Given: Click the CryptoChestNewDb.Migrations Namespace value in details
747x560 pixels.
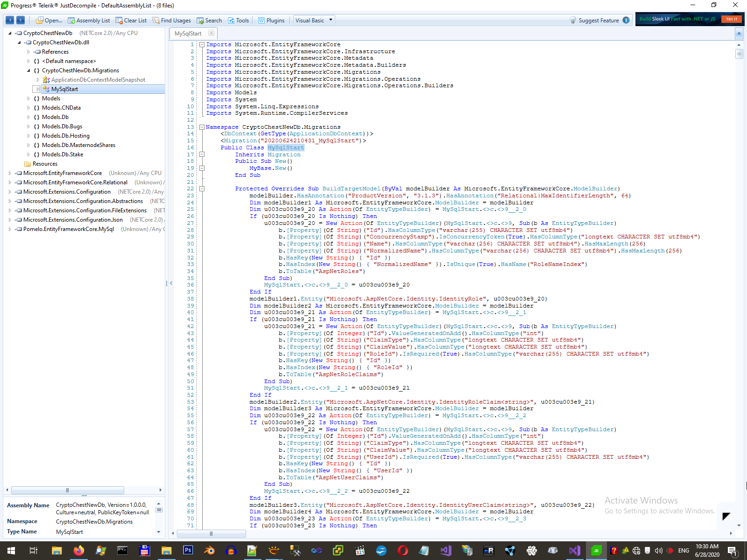Looking at the screenshot, I should point(94,522).
